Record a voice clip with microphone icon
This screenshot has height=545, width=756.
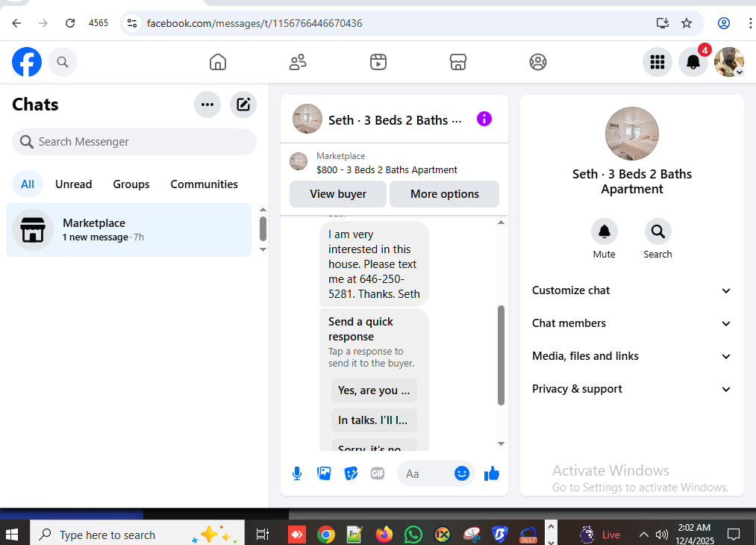[297, 473]
